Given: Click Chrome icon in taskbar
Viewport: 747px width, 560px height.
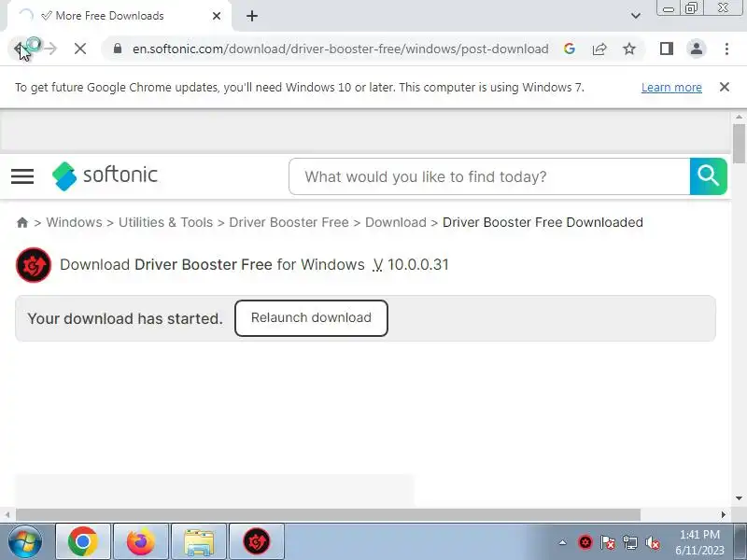Looking at the screenshot, I should pyautogui.click(x=83, y=541).
